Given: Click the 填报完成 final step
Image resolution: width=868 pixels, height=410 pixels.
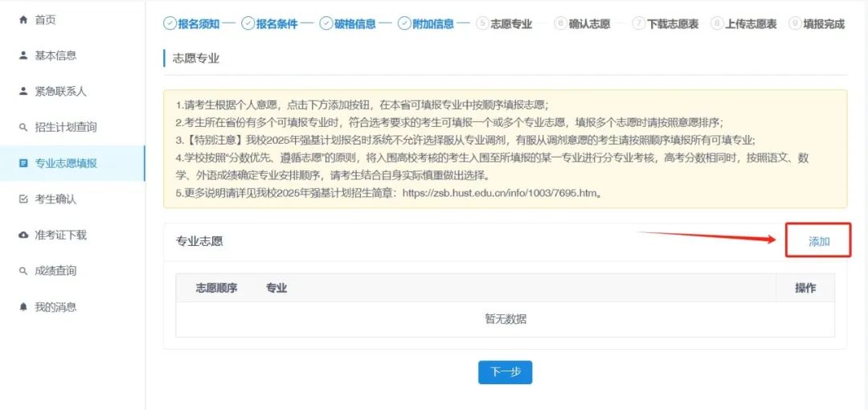Looking at the screenshot, I should pyautogui.click(x=823, y=24).
